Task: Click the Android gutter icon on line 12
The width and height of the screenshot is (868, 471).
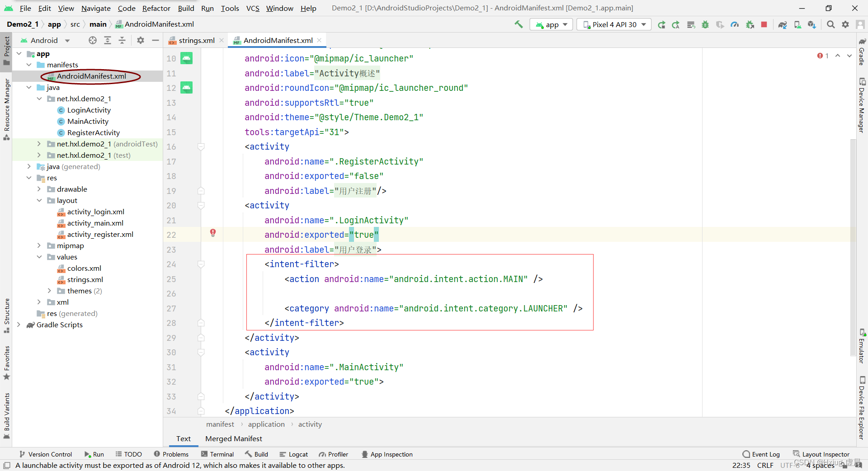Action: pyautogui.click(x=187, y=87)
